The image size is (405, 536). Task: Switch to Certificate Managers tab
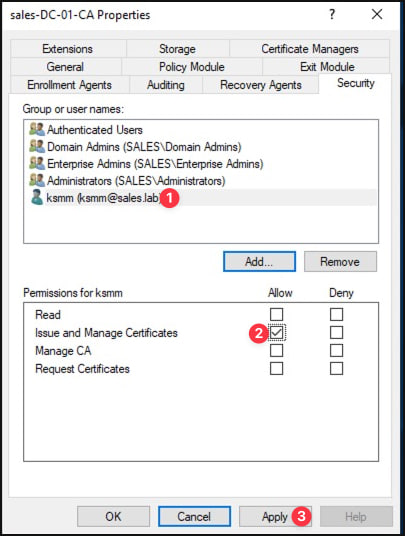310,49
